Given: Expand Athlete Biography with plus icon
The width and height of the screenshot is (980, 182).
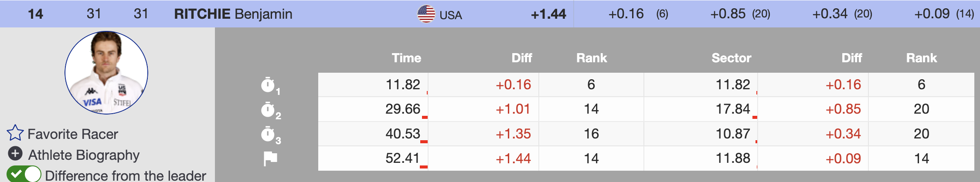Looking at the screenshot, I should (x=15, y=153).
